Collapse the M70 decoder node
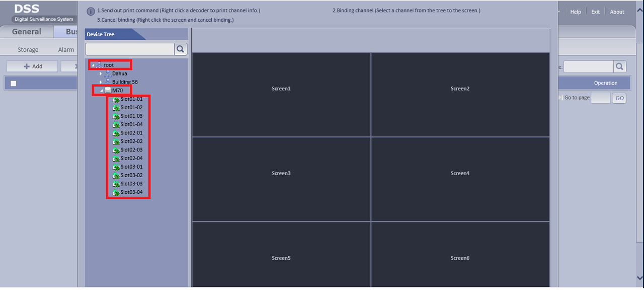Image resolution: width=644 pixels, height=305 pixels. 101,91
